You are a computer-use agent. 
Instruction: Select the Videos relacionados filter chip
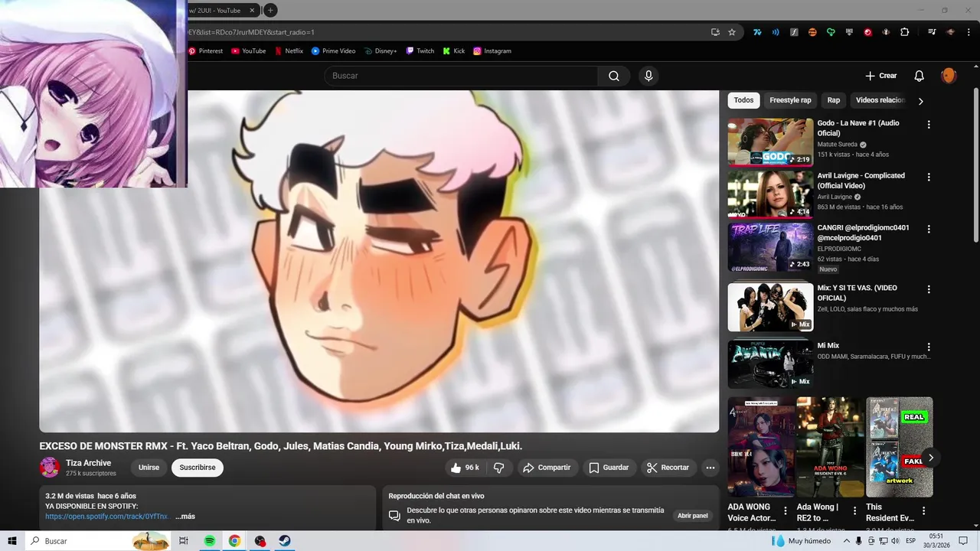pos(880,100)
